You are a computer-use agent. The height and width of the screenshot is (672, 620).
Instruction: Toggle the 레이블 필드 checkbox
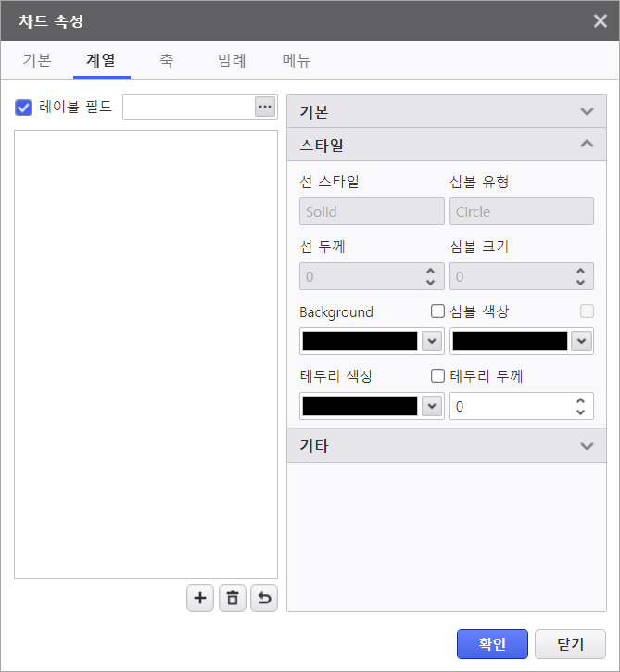click(x=23, y=108)
